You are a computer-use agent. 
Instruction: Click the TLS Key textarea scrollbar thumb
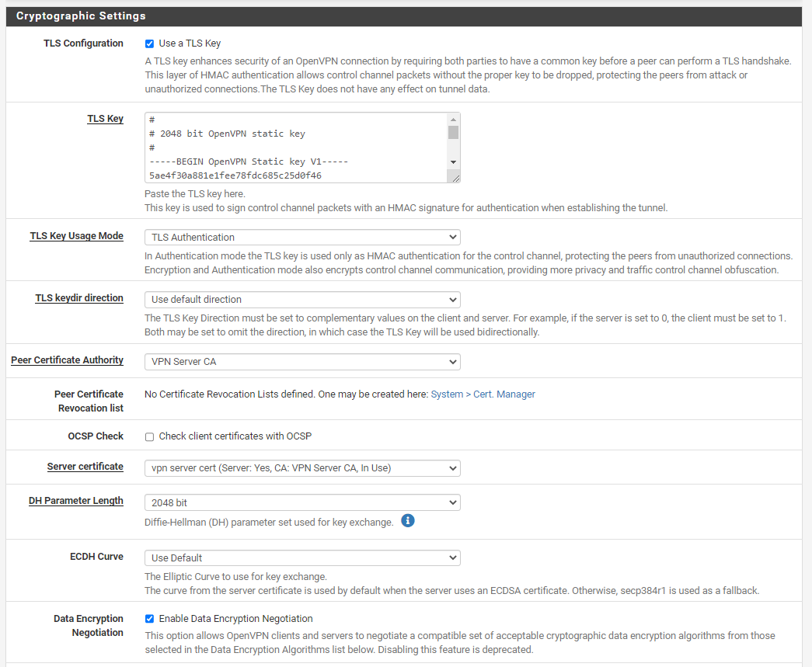(x=453, y=133)
